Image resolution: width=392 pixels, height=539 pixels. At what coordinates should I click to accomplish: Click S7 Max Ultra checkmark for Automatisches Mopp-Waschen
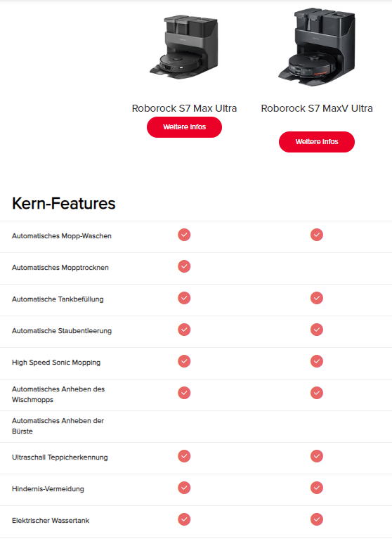click(184, 235)
